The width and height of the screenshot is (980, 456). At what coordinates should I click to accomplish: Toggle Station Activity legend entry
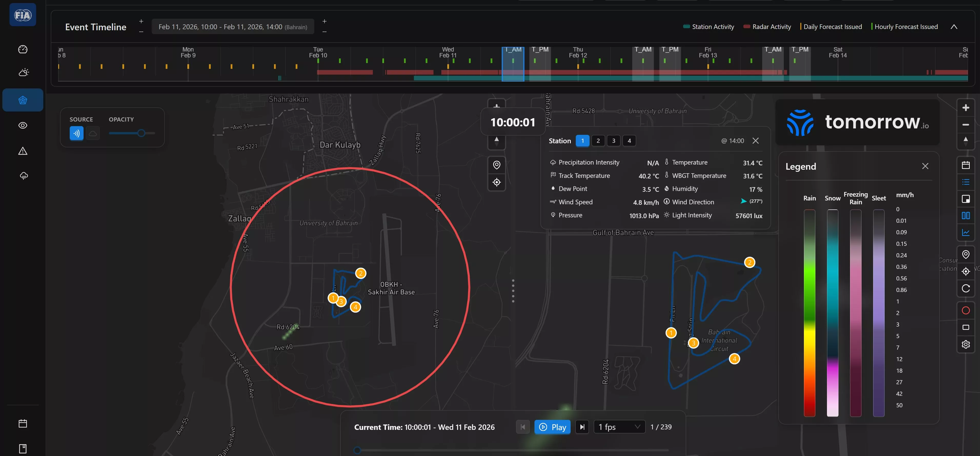tap(709, 27)
